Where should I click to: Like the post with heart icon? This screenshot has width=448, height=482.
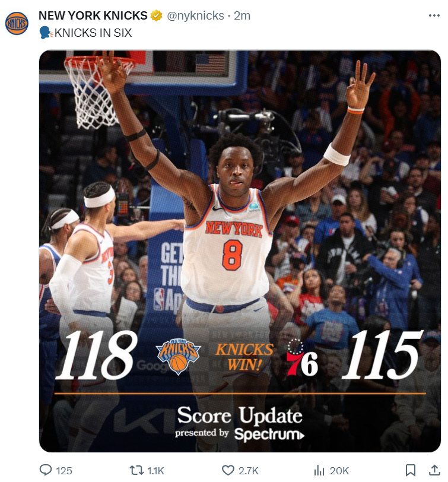(x=228, y=470)
